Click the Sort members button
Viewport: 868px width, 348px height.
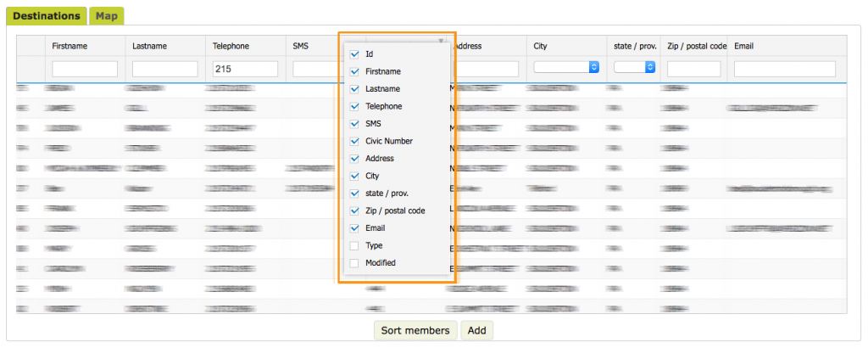415,330
